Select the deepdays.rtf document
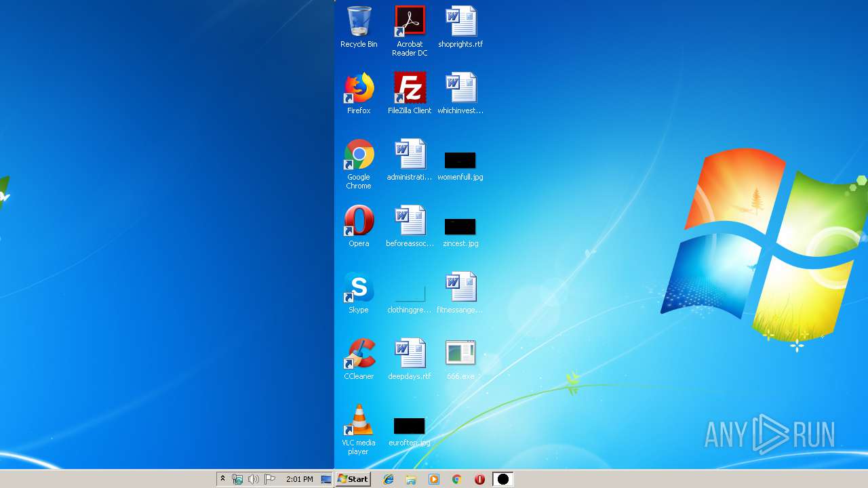This screenshot has width=868, height=488. tap(410, 359)
